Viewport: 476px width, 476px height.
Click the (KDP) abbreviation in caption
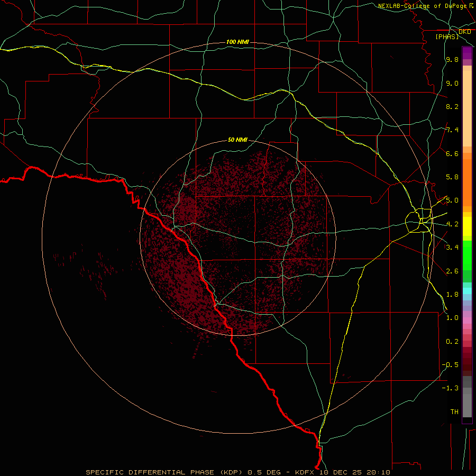point(231,472)
